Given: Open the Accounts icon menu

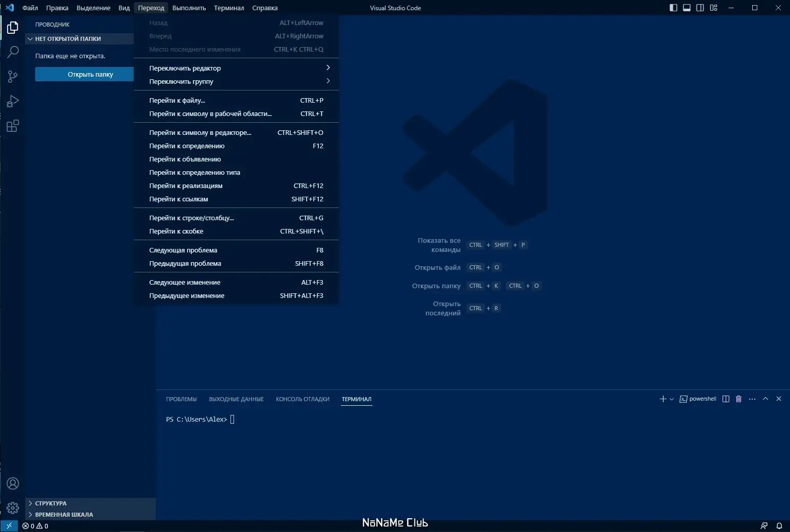Looking at the screenshot, I should coord(13,483).
